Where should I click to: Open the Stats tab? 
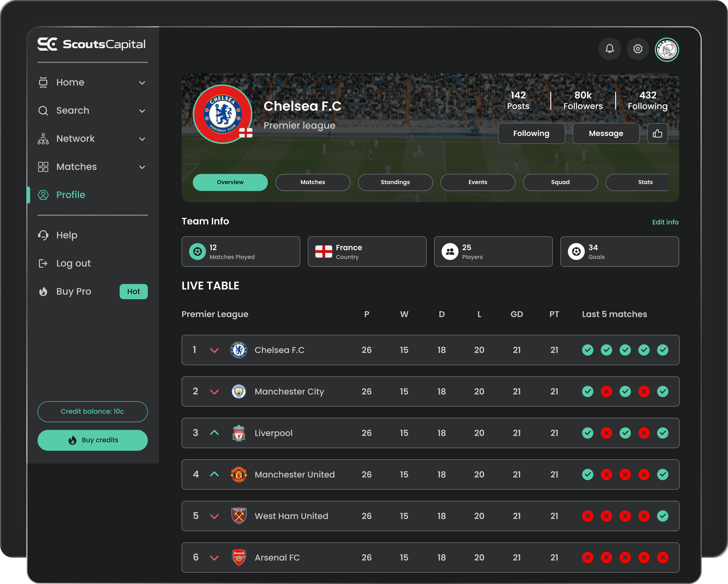click(x=637, y=182)
